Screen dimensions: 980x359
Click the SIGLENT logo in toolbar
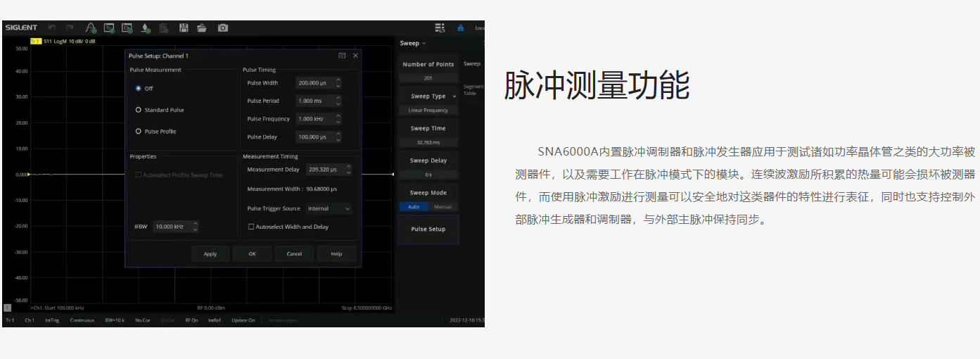tap(23, 28)
